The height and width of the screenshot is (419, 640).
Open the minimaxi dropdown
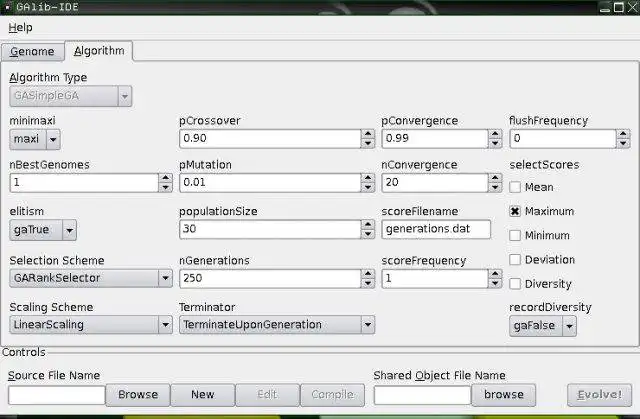coord(35,140)
